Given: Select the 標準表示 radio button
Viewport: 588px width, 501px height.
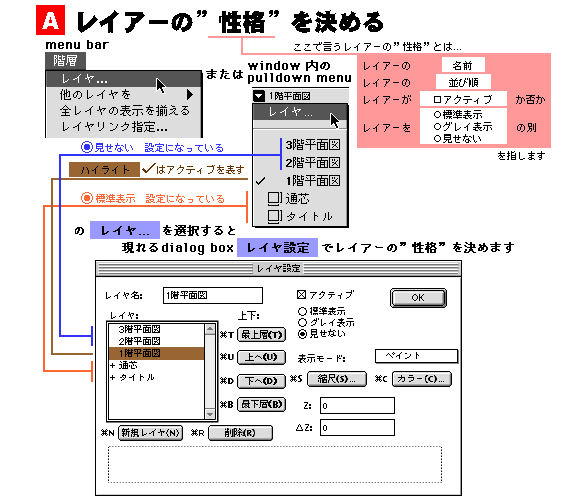Looking at the screenshot, I should click(x=302, y=311).
